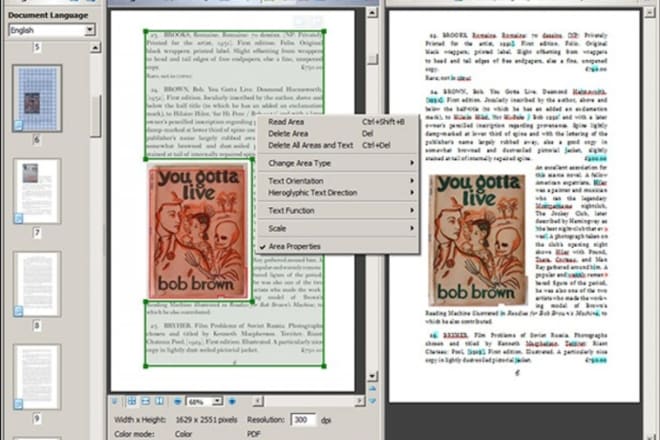
Task: Click the page number label '7'
Action: [x=37, y=232]
